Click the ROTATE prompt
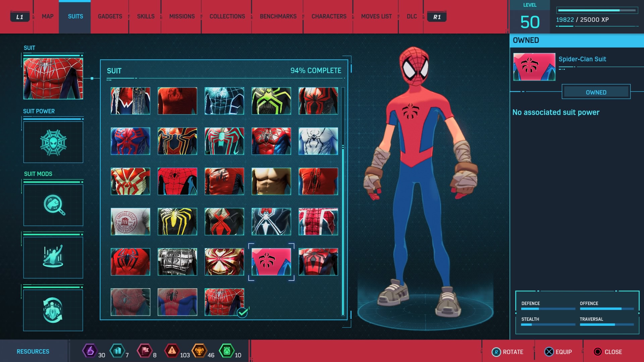644x362 pixels. [507, 352]
